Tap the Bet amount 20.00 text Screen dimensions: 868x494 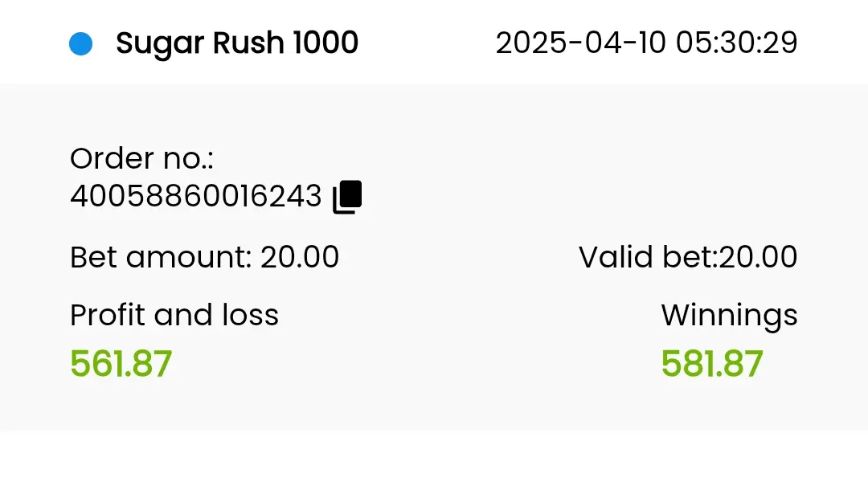204,257
